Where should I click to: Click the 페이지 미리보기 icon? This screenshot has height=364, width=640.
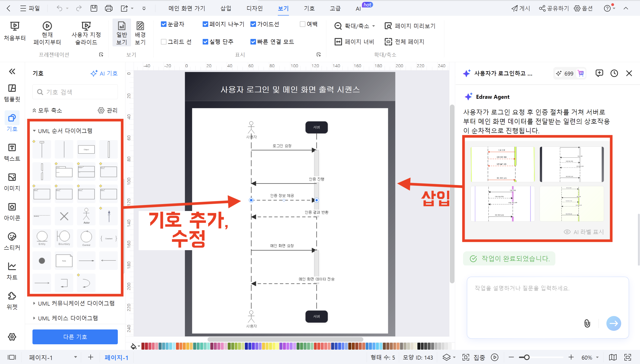click(x=410, y=26)
